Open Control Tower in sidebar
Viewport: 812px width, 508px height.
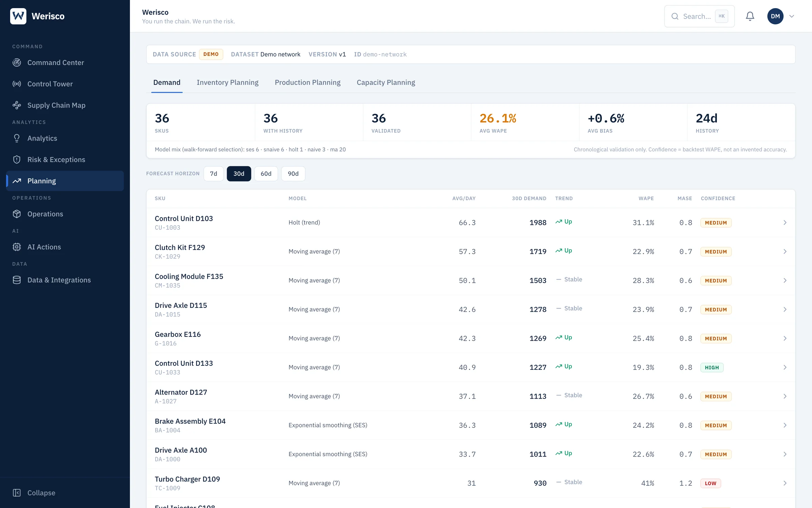pos(65,84)
